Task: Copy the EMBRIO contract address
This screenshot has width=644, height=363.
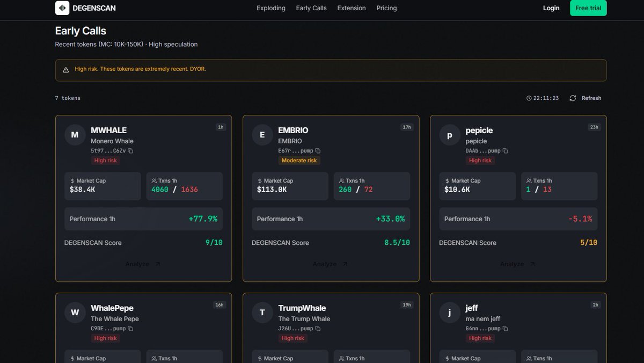Action: tap(318, 151)
